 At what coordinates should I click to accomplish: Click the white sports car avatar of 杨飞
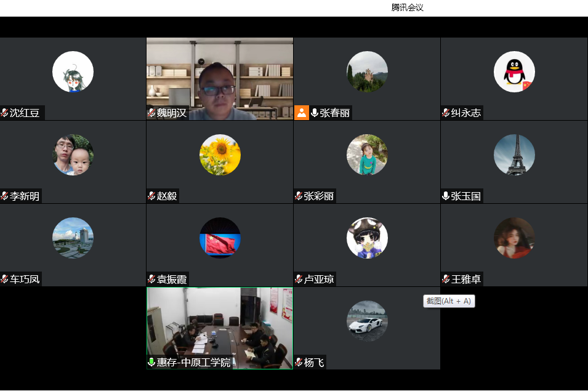[x=367, y=321]
